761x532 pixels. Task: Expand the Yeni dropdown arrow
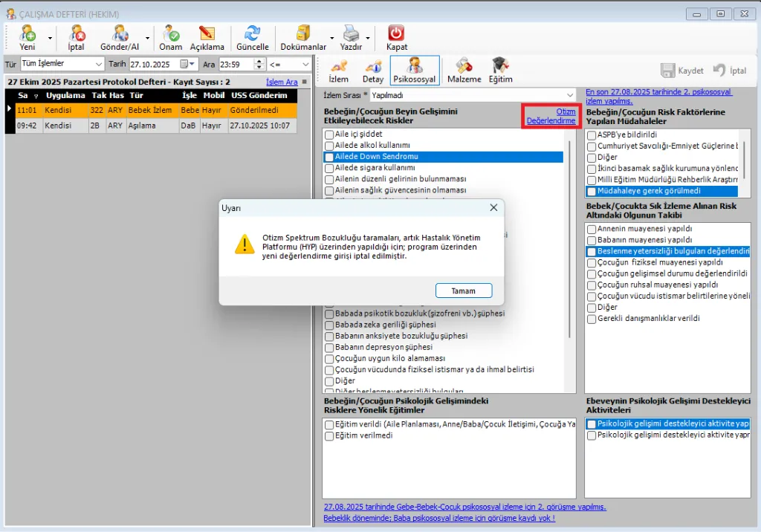50,39
